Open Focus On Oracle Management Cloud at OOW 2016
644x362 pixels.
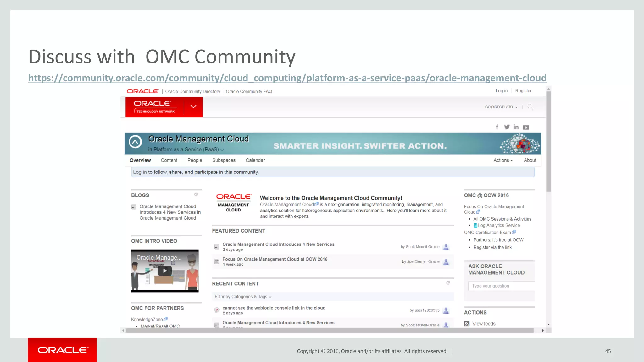tap(275, 259)
